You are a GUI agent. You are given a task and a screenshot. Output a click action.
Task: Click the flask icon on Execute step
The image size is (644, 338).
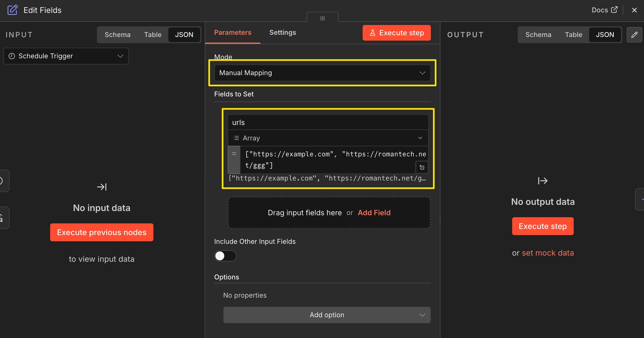tap(373, 33)
